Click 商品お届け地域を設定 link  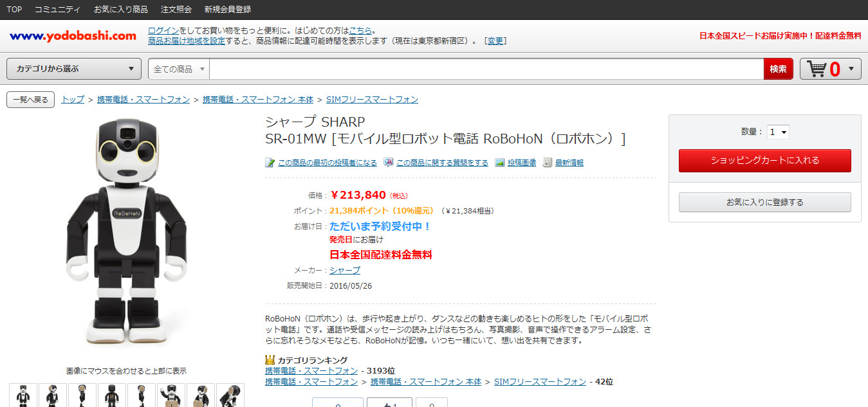187,41
